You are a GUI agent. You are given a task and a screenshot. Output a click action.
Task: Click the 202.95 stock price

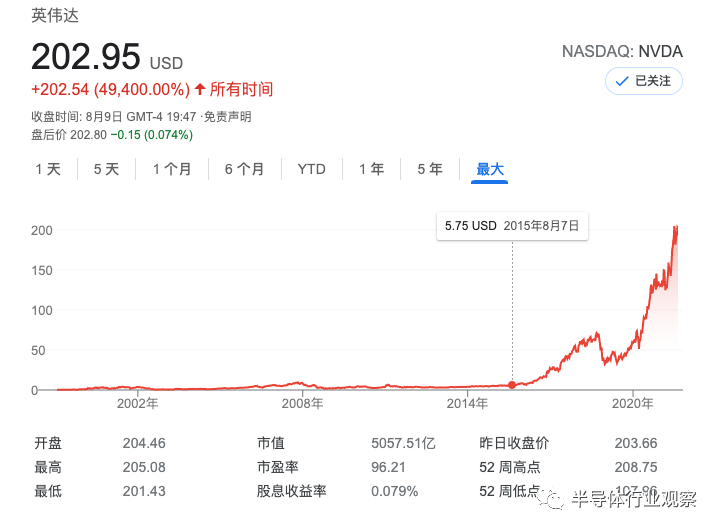(85, 57)
